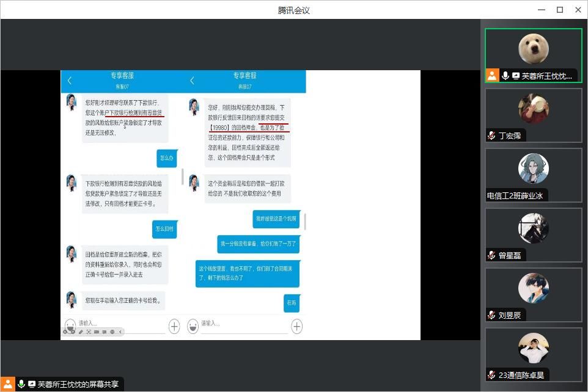The width and height of the screenshot is (588, 392).
Task: Click muted mic icon beside 丁宏霈
Action: point(491,136)
